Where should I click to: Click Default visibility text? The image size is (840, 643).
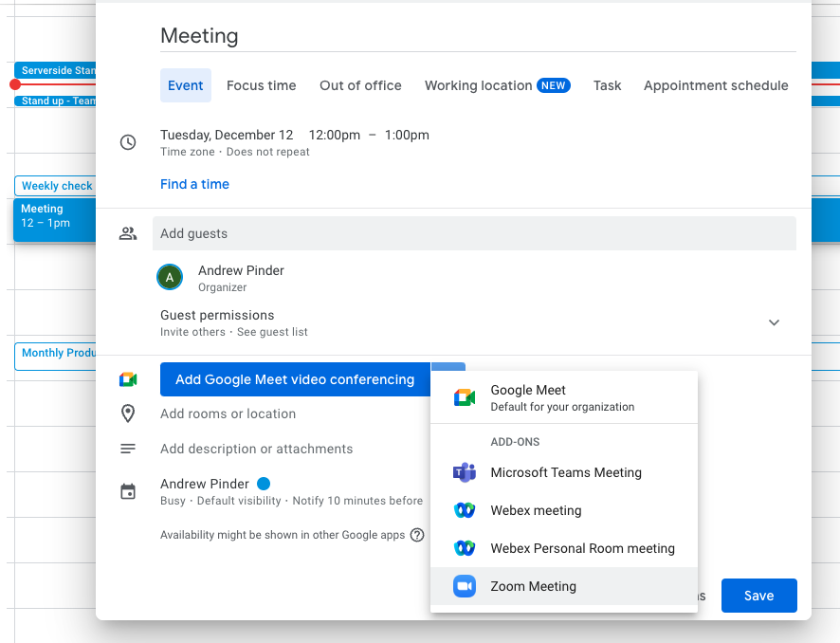pyautogui.click(x=239, y=501)
